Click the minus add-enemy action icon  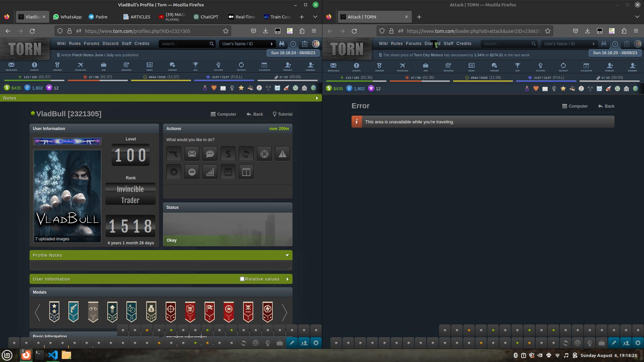point(192,172)
